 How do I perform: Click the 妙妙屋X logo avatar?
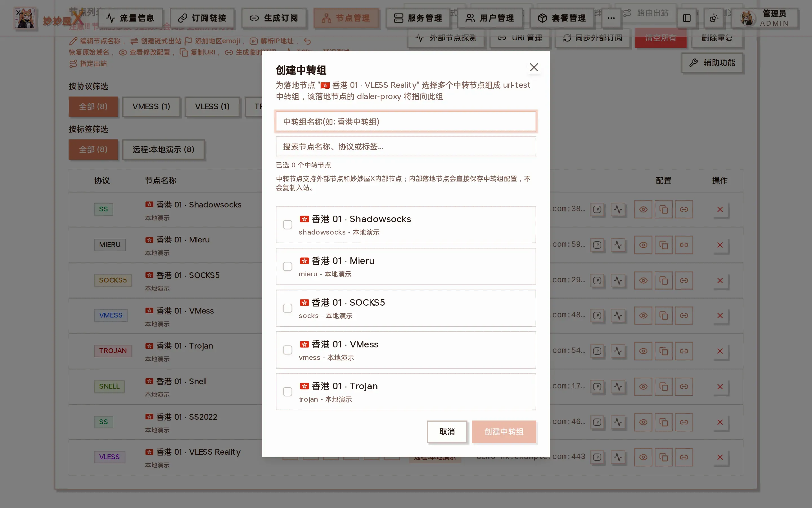[25, 18]
